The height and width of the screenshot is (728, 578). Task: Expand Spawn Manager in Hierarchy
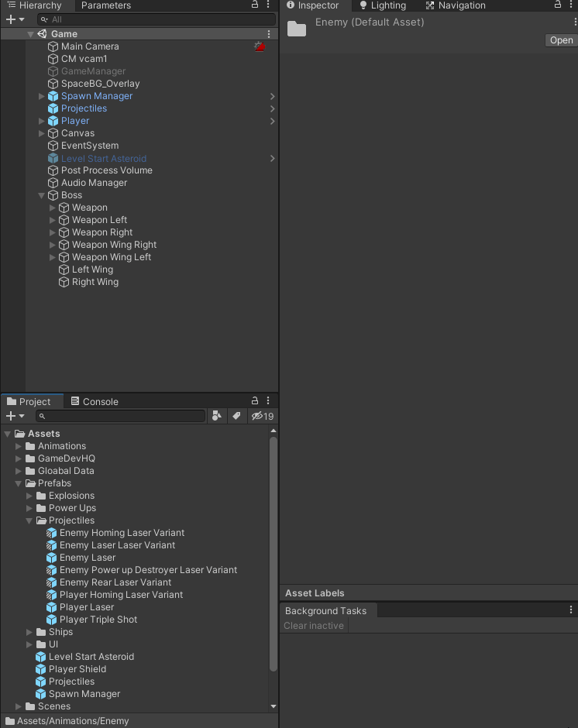pyautogui.click(x=41, y=96)
